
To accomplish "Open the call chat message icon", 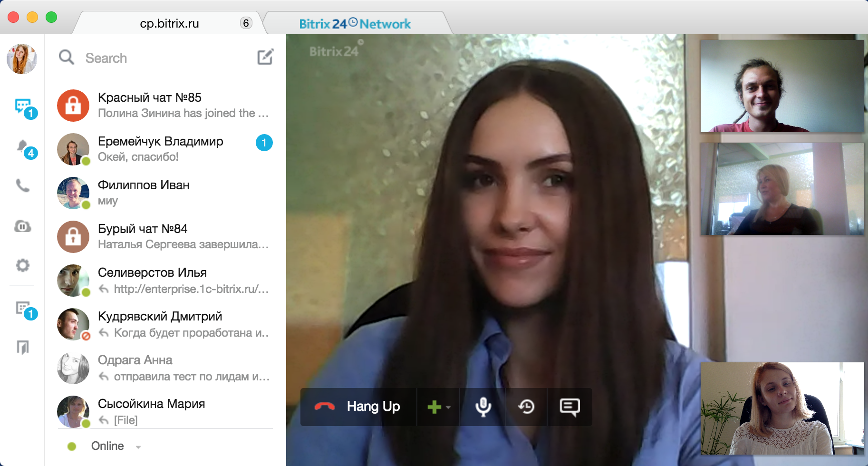I will click(569, 407).
